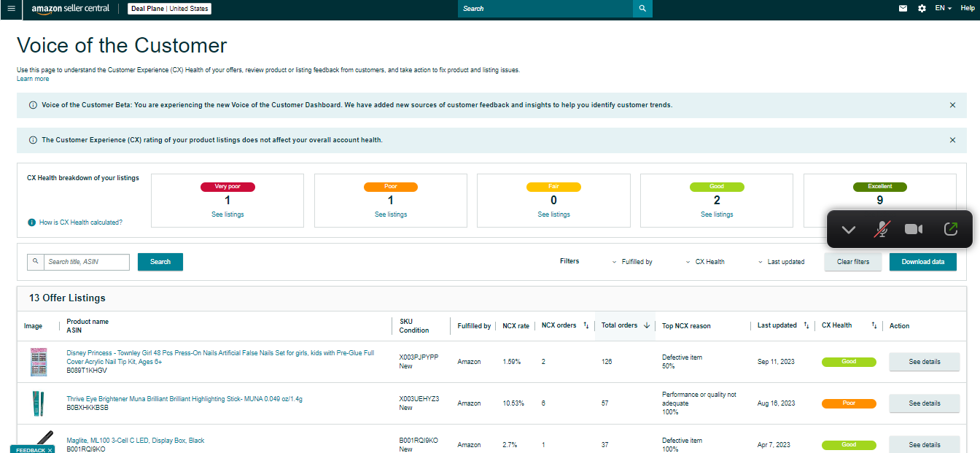Viewport: 980px width, 453px height.
Task: Click the share screen icon in overlay
Action: [x=950, y=229]
